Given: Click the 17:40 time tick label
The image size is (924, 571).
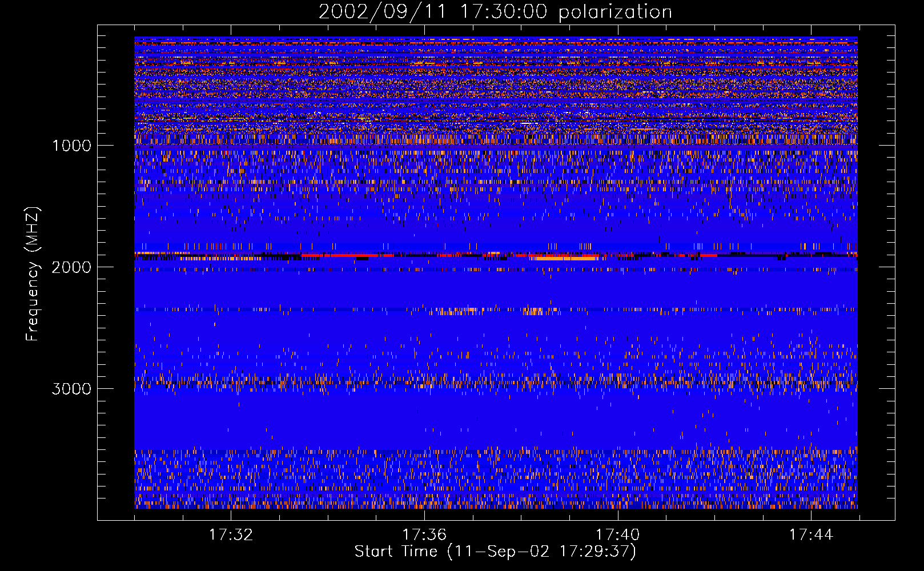Looking at the screenshot, I should click(618, 535).
